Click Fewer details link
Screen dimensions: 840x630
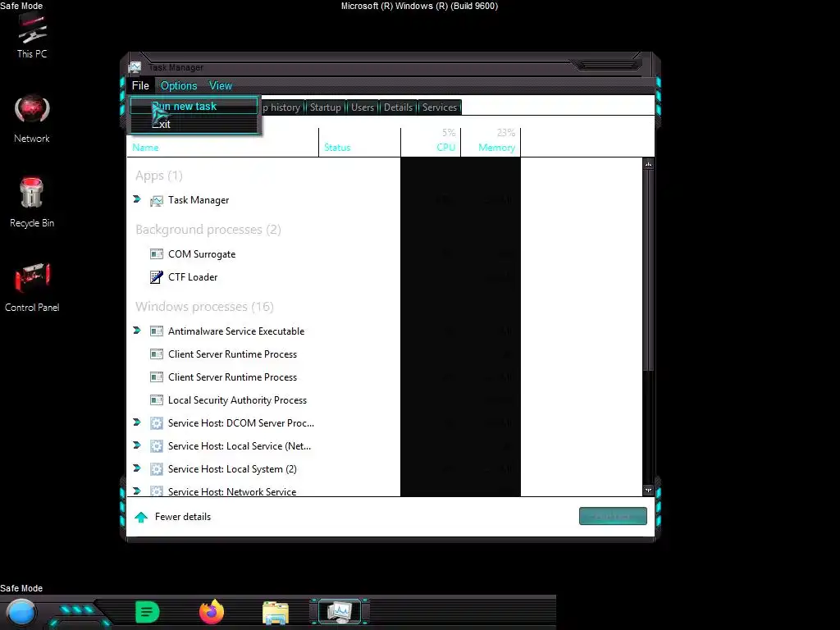pos(183,517)
